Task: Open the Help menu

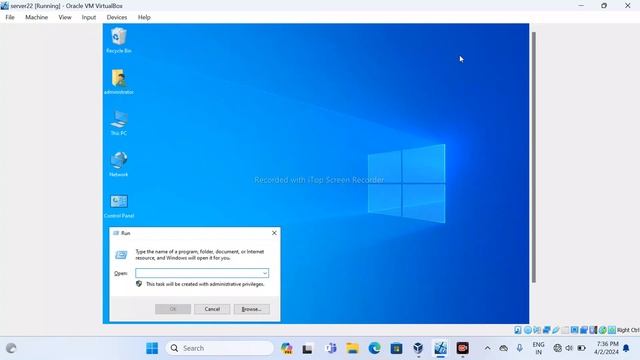Action: 144,17
